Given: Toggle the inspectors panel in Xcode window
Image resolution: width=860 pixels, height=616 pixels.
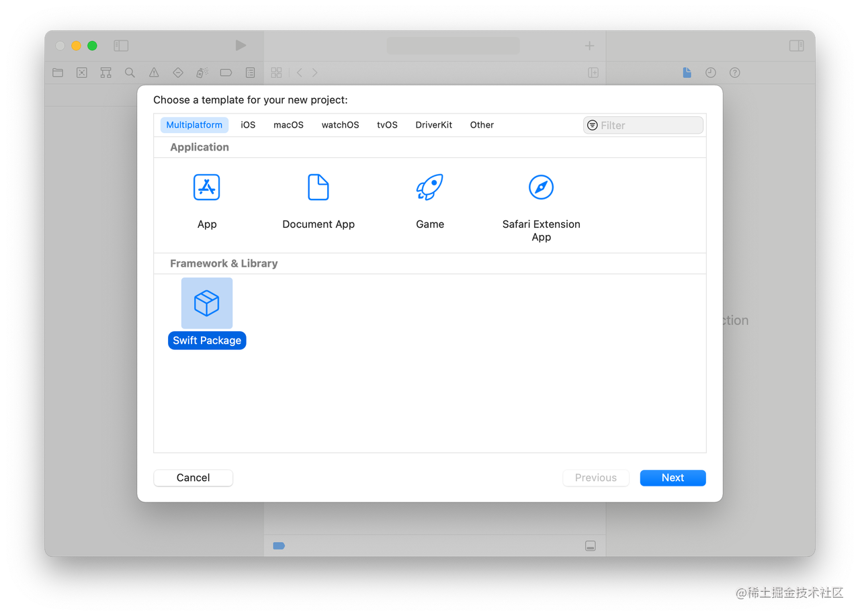Looking at the screenshot, I should click(x=796, y=46).
